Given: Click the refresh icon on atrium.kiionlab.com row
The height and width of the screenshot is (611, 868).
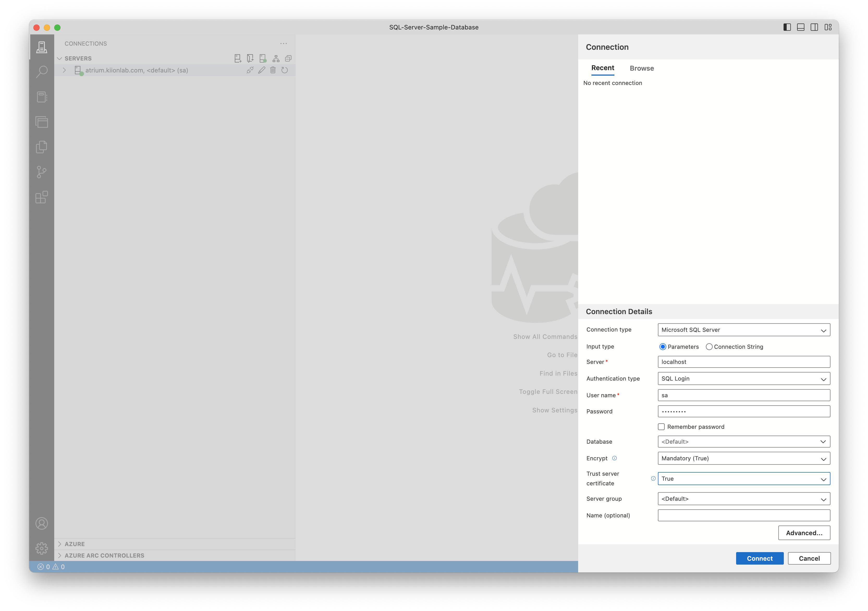Looking at the screenshot, I should (x=284, y=70).
